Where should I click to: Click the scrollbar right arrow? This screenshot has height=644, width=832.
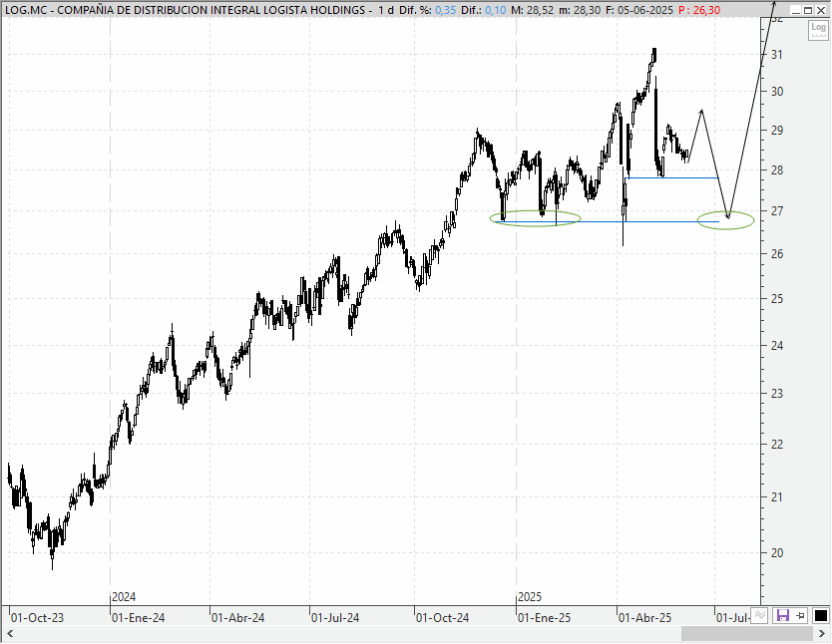822,633
